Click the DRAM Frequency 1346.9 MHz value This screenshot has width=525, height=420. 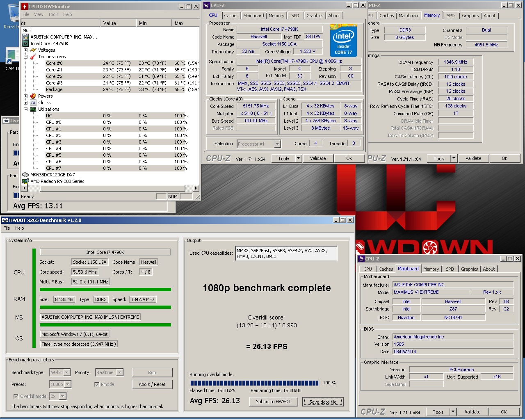coord(456,62)
